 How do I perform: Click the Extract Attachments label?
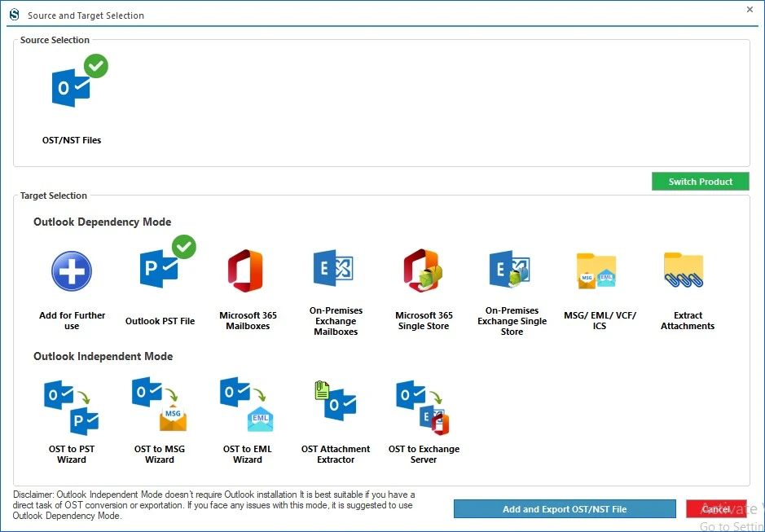(688, 321)
